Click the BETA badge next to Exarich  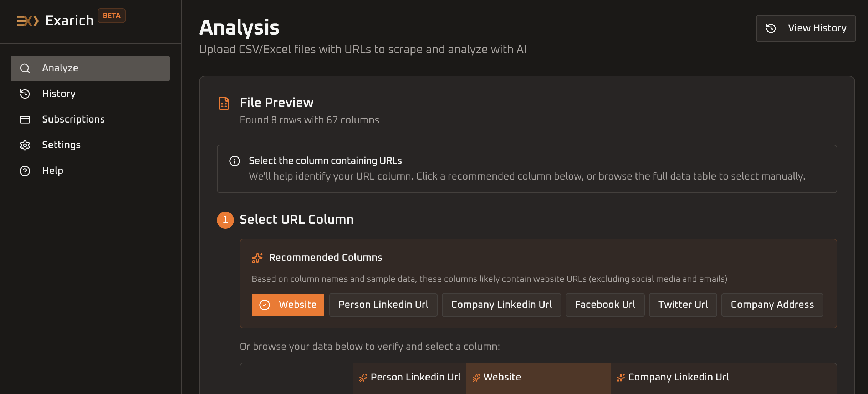point(112,16)
